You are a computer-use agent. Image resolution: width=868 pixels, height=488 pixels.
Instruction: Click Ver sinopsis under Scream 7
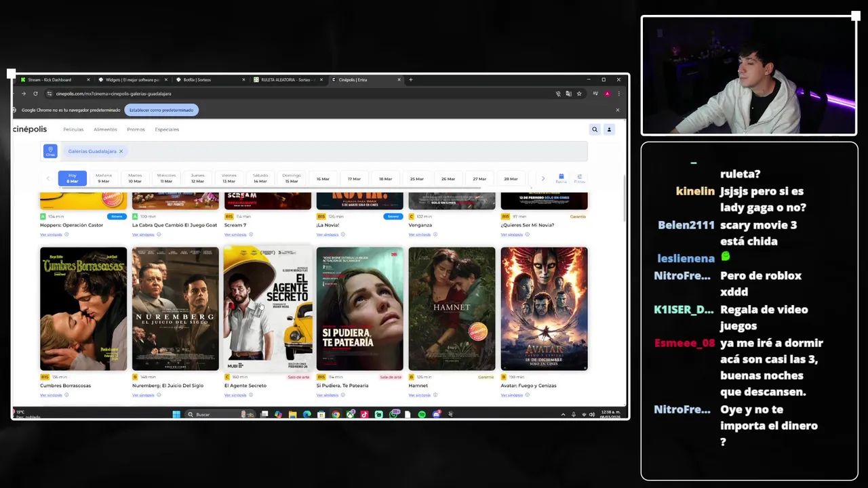pos(235,235)
